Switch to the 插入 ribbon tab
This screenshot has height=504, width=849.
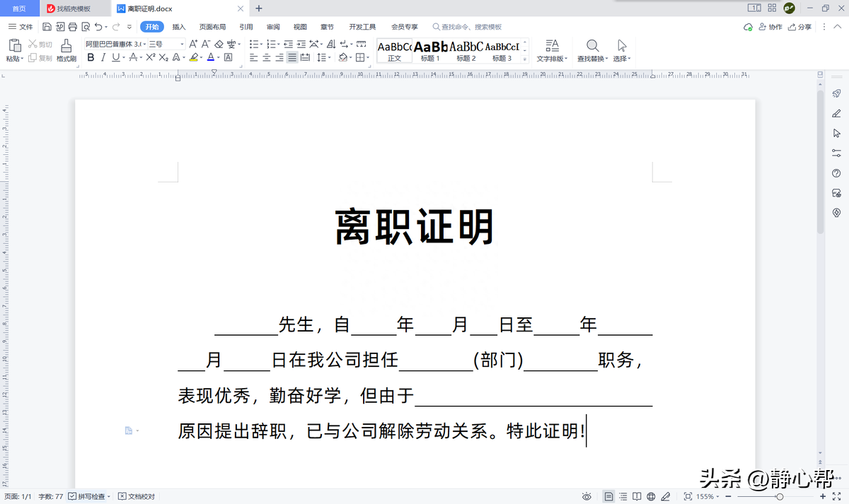178,26
